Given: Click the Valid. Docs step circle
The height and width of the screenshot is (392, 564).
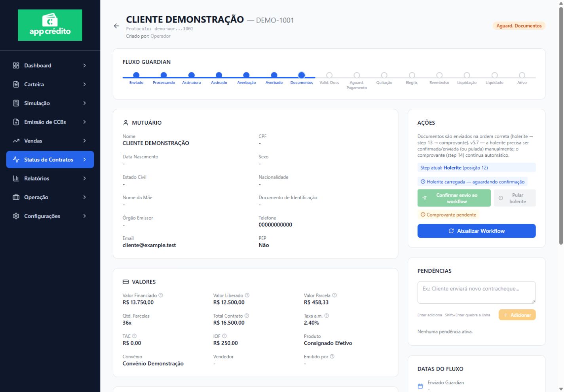Looking at the screenshot, I should click(x=329, y=75).
